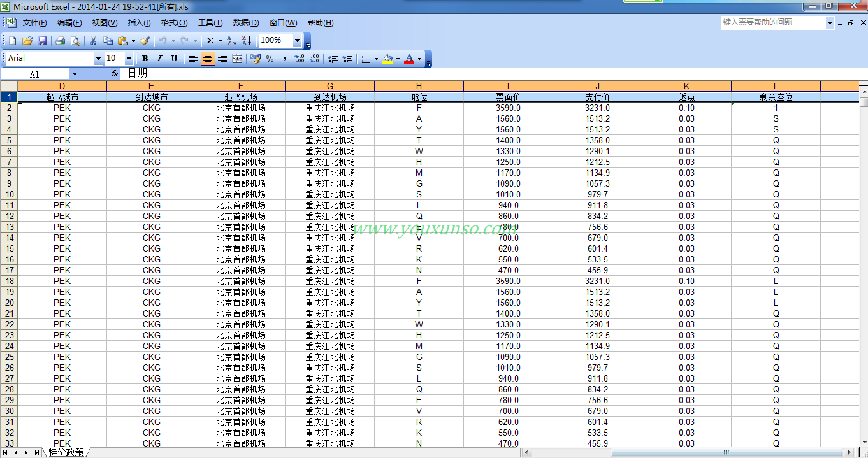Click the Merge and Center icon

coord(237,59)
